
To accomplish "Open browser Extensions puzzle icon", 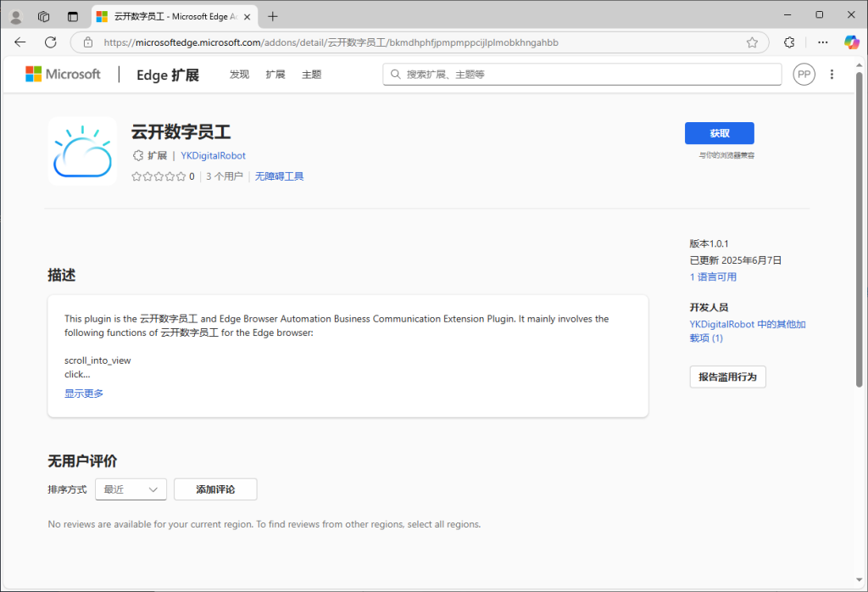I will tap(789, 42).
